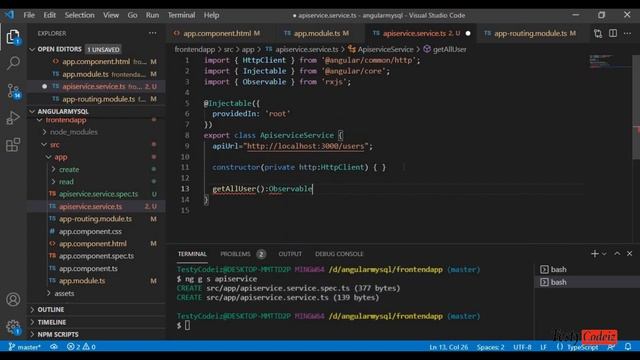
Task: Open the Manage gear icon
Action: tap(13, 327)
